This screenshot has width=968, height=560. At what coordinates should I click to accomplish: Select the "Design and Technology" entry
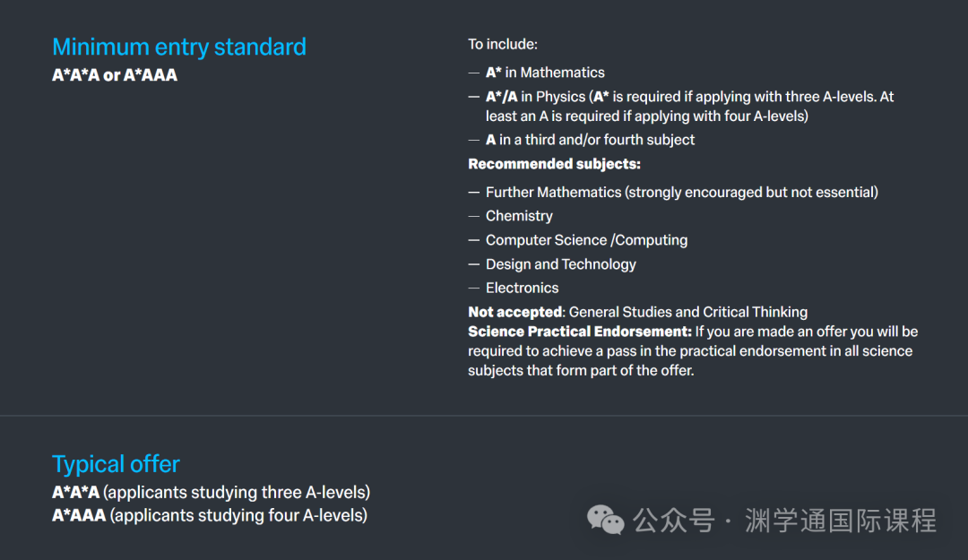pyautogui.click(x=560, y=264)
